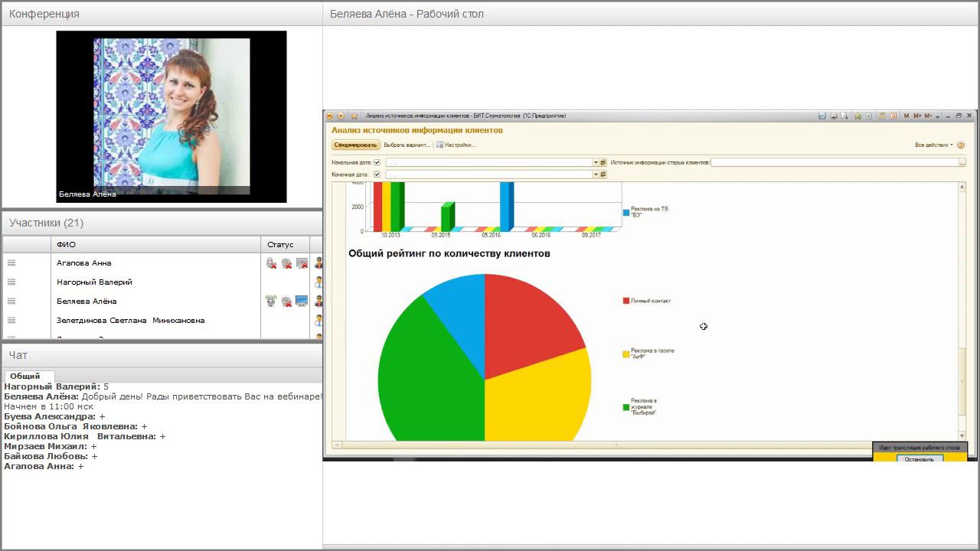The width and height of the screenshot is (980, 551).
Task: Expand the Начальная дата dropdown arrow
Action: [x=596, y=162]
